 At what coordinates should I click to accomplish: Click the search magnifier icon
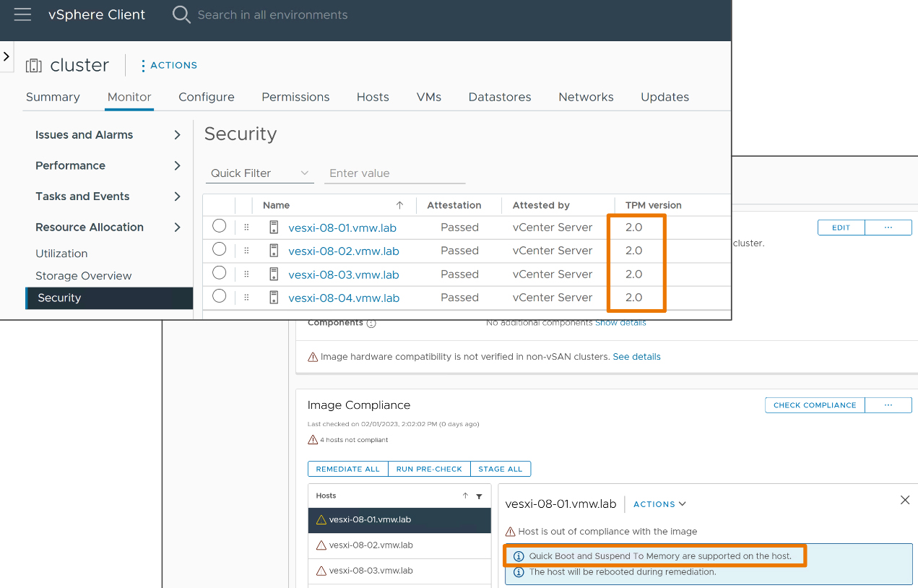181,14
